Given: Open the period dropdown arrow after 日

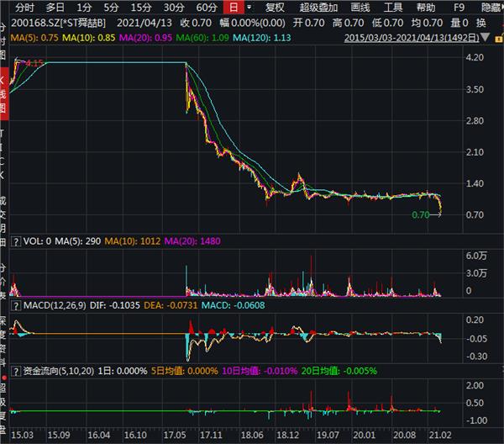Looking at the screenshot, I should click(x=249, y=7).
